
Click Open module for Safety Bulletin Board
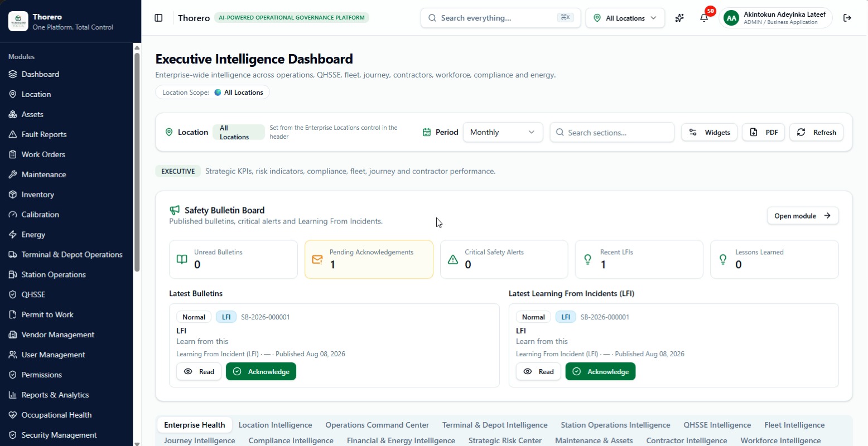[803, 216]
